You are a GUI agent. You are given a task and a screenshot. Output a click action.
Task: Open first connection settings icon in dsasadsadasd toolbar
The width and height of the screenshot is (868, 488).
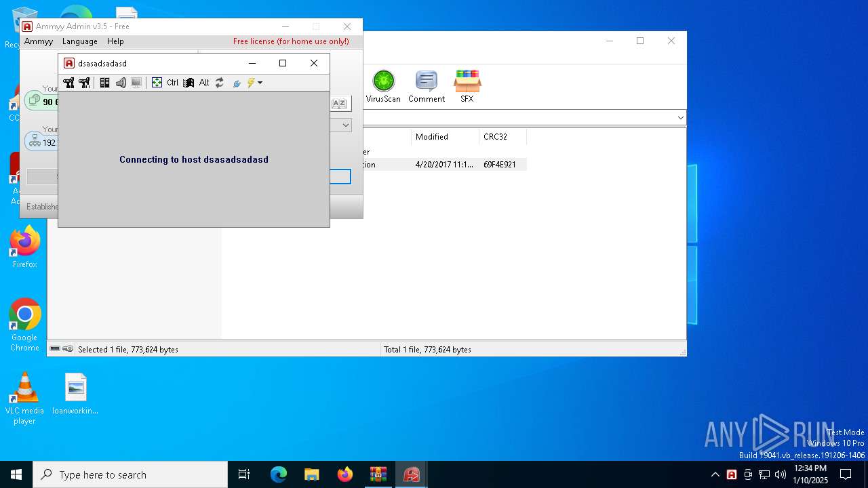68,83
